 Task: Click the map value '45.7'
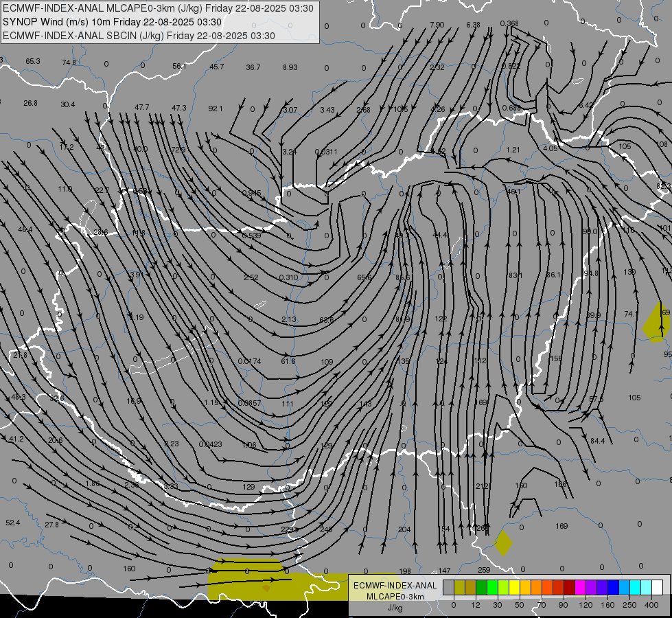[216, 67]
